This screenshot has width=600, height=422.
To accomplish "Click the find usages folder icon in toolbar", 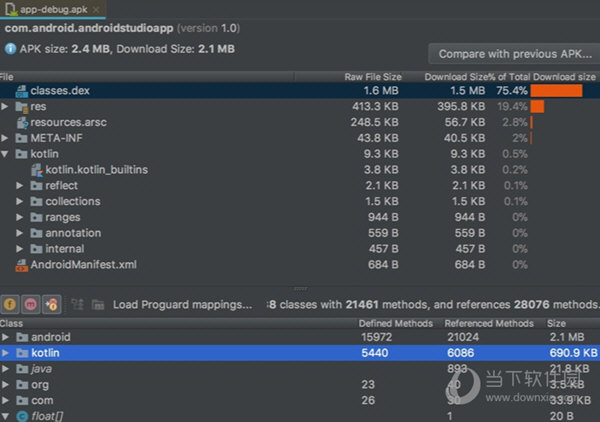I will [98, 305].
